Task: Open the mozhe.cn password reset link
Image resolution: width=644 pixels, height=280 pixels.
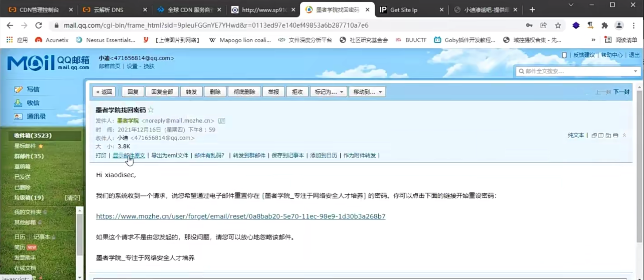Action: point(240,216)
